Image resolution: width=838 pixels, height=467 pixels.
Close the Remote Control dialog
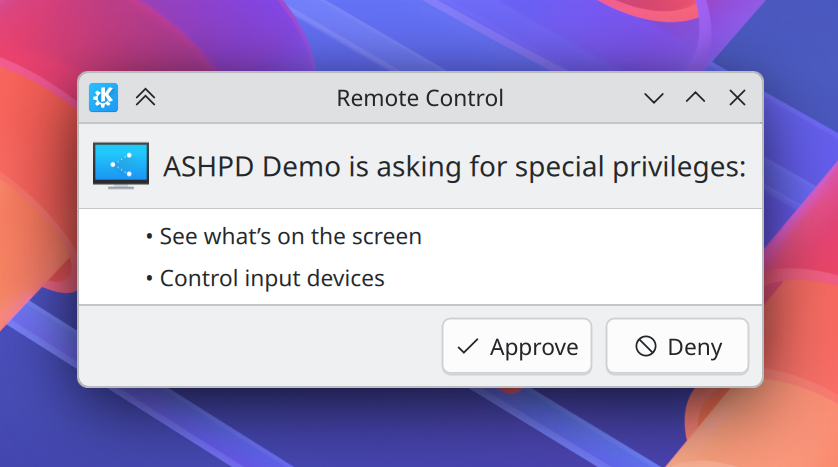tap(737, 97)
